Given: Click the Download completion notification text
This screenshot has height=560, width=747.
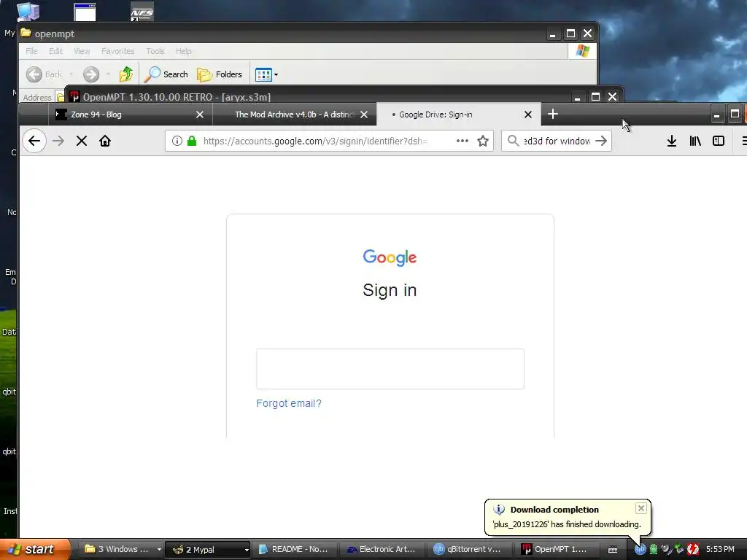Looking at the screenshot, I should click(567, 524).
